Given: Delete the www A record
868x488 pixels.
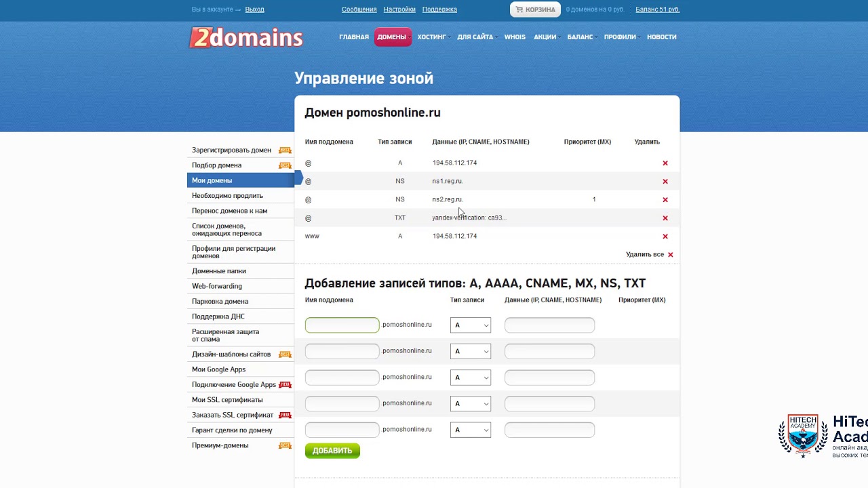Looking at the screenshot, I should click(x=665, y=237).
